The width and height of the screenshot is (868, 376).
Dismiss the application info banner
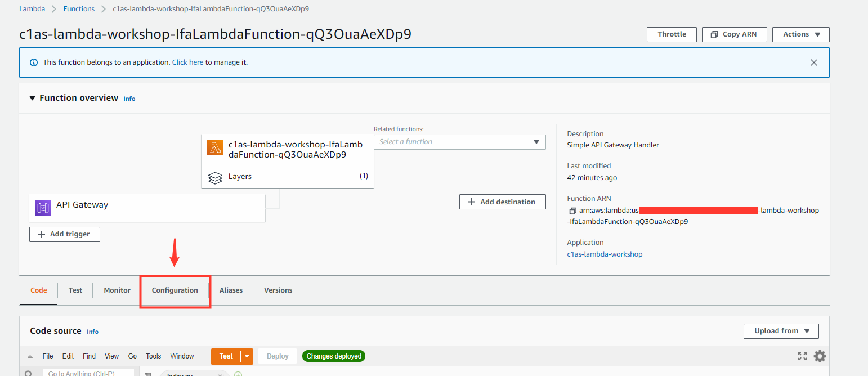point(813,62)
